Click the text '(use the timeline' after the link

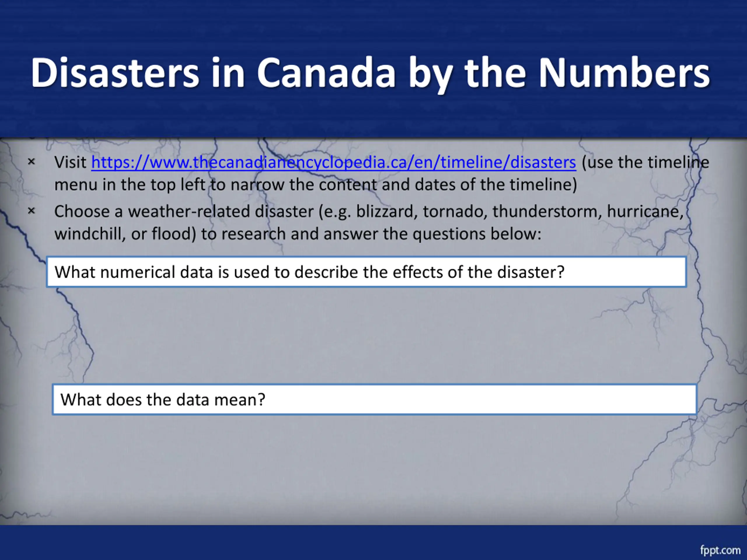coord(645,162)
